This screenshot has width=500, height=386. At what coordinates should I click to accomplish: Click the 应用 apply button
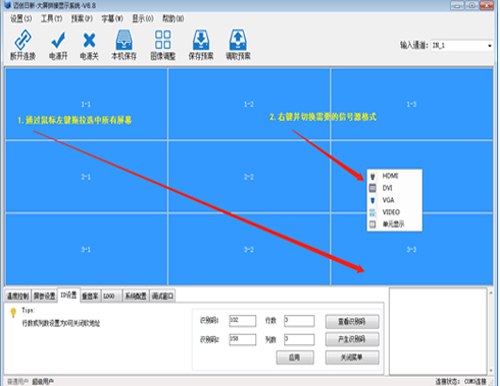click(x=295, y=358)
